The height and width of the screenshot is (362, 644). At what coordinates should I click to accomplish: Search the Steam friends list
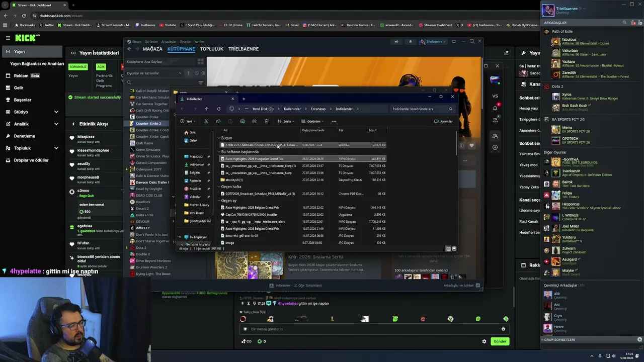click(x=625, y=23)
